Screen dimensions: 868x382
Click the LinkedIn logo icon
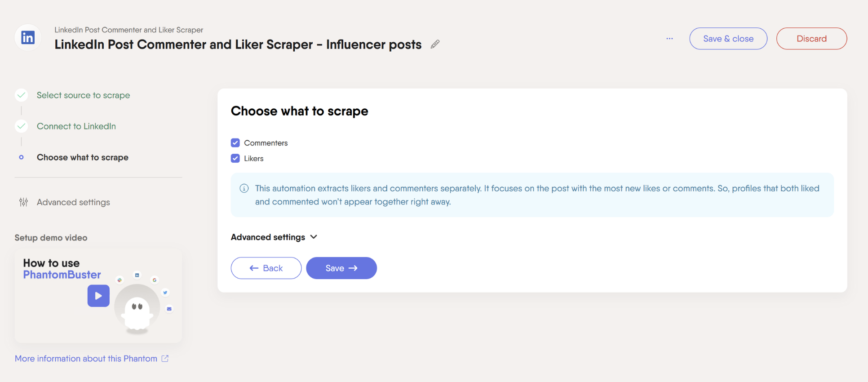click(x=28, y=38)
